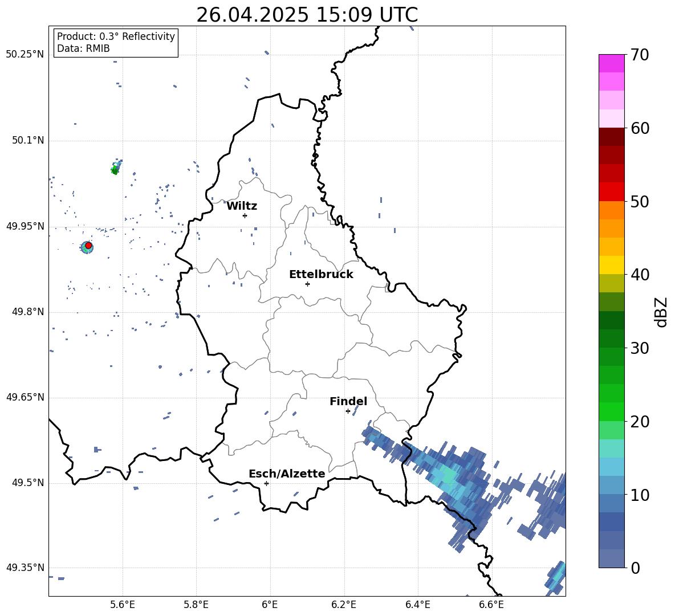Click the red radar location marker
Screen dimensions: 675x616
[88, 246]
